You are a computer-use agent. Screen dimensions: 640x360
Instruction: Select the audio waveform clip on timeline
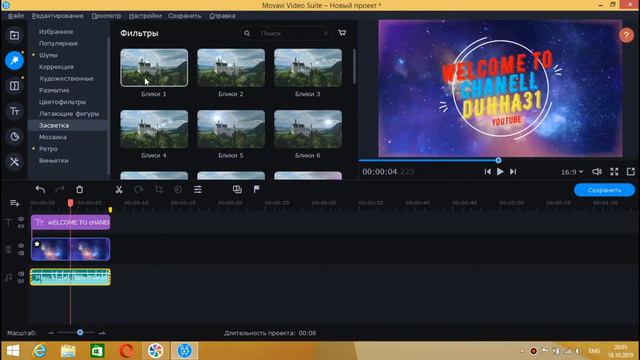(70, 277)
